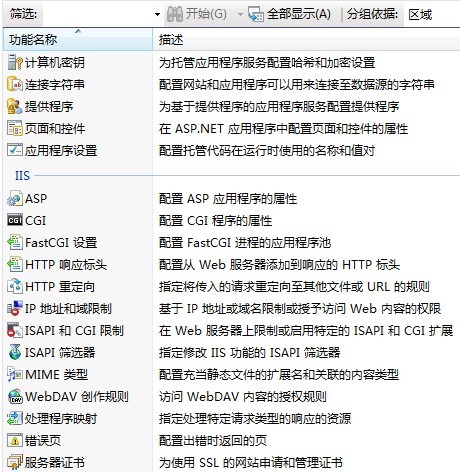Viewport: 460px width, 472px height.
Task: Focus the 筛选 filter text field
Action: coord(97,14)
